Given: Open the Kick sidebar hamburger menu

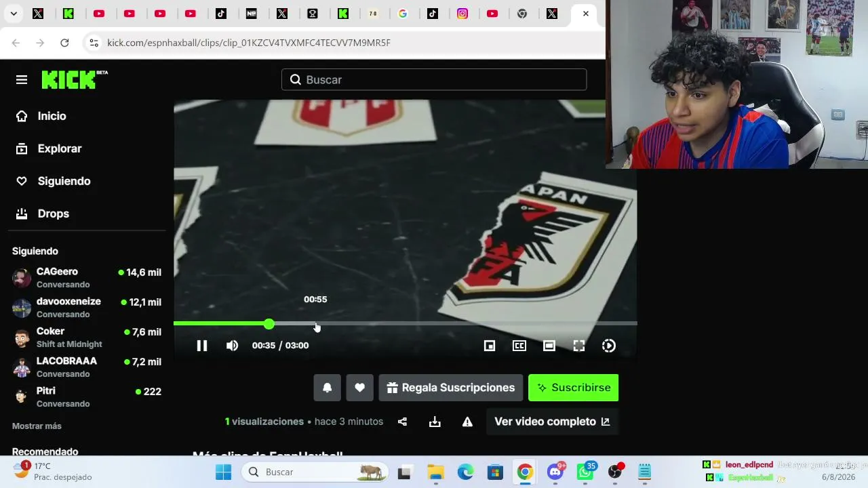Looking at the screenshot, I should [22, 80].
